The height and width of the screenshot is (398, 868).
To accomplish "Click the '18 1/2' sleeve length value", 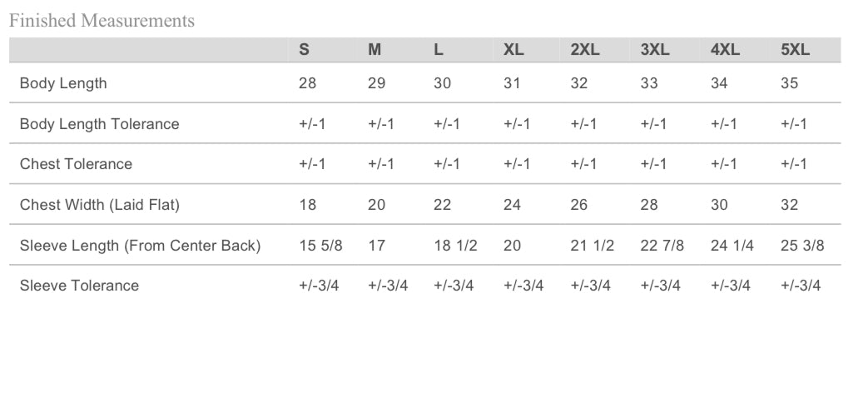I will click(x=455, y=246).
